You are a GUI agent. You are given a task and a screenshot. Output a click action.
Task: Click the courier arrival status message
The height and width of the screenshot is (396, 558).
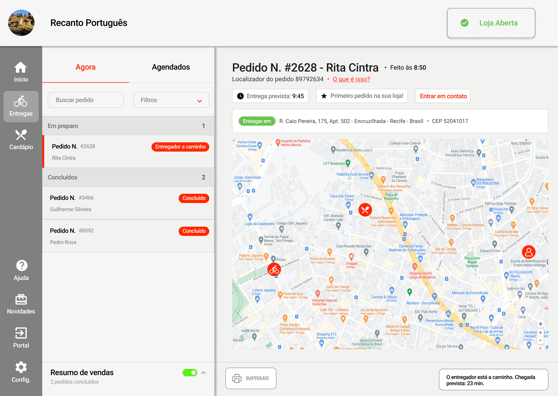(x=494, y=380)
